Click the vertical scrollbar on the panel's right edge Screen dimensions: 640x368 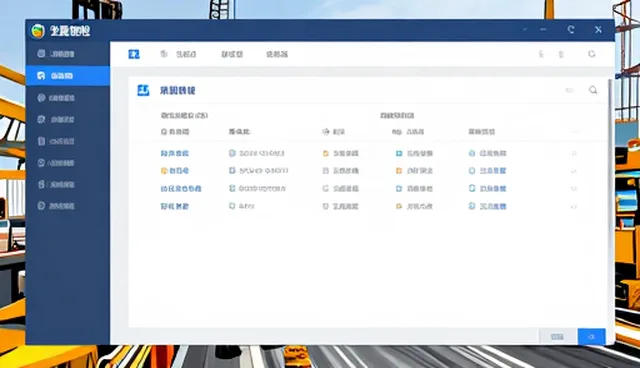[x=610, y=163]
